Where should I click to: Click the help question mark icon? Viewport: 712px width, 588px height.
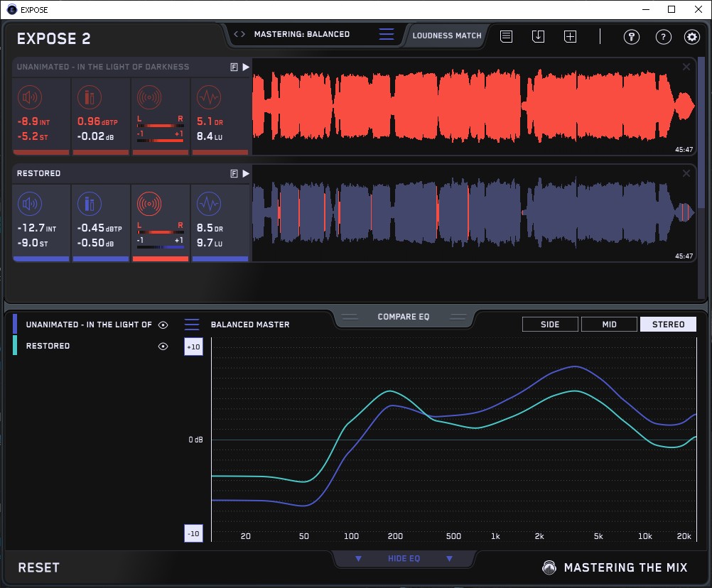point(663,37)
